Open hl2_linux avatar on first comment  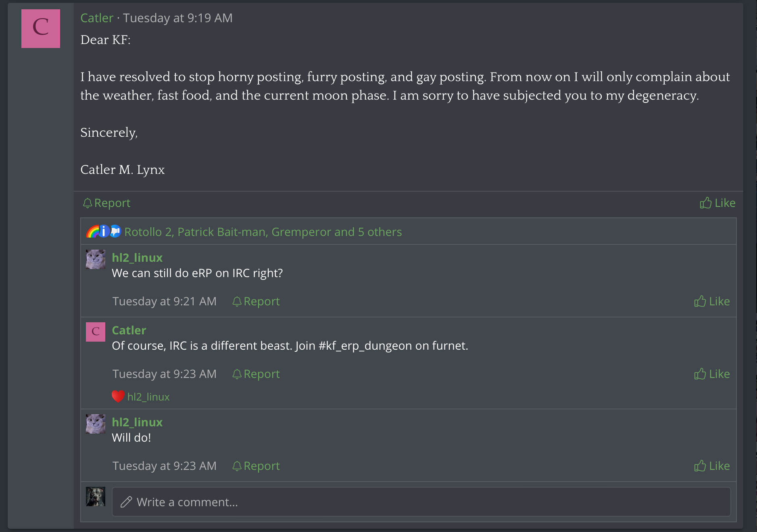[96, 259]
